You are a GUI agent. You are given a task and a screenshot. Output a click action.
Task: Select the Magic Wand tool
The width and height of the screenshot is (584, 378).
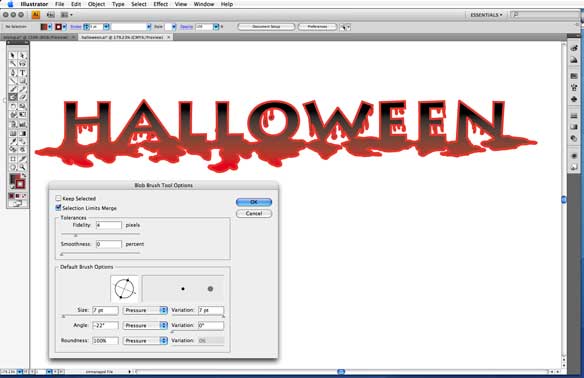point(13,64)
